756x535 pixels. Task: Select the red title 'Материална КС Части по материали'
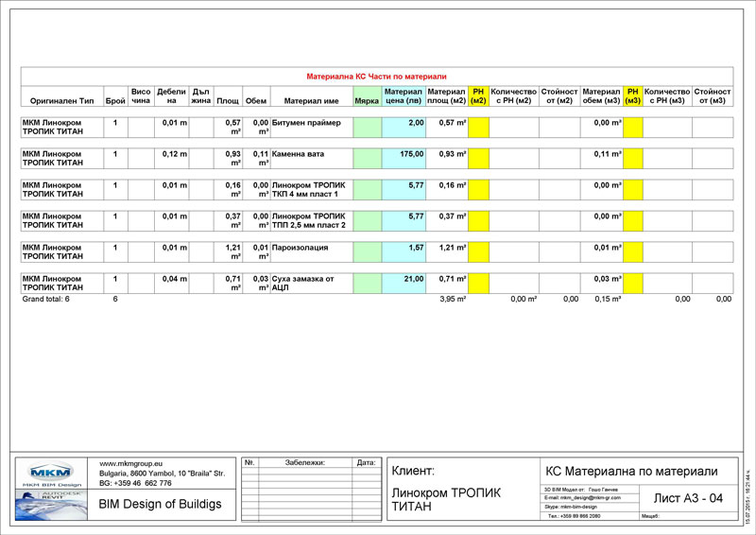(x=376, y=77)
